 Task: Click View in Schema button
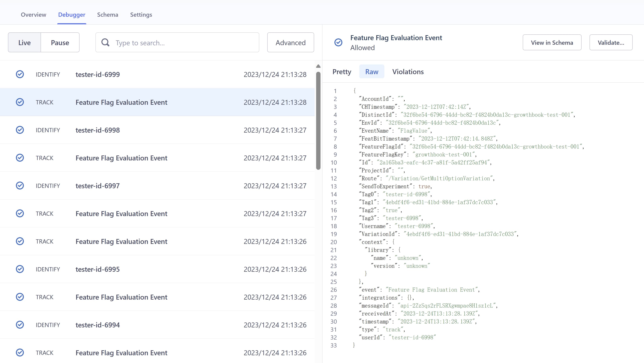pos(552,43)
